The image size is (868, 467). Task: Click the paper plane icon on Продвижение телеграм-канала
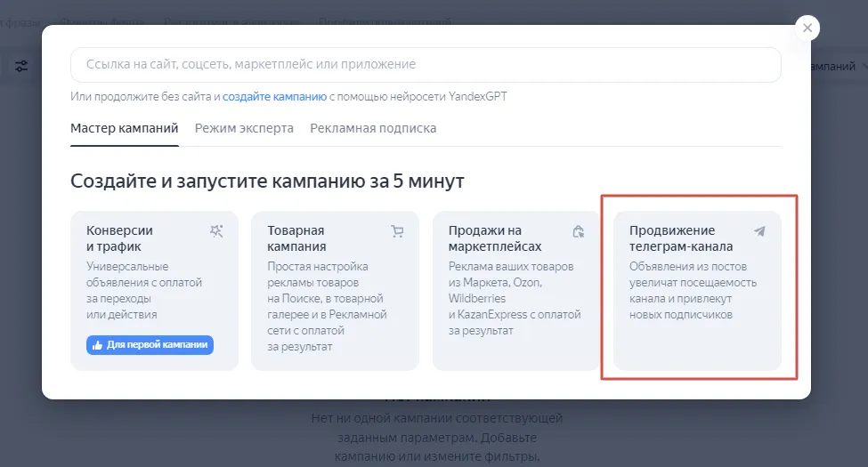click(x=759, y=231)
